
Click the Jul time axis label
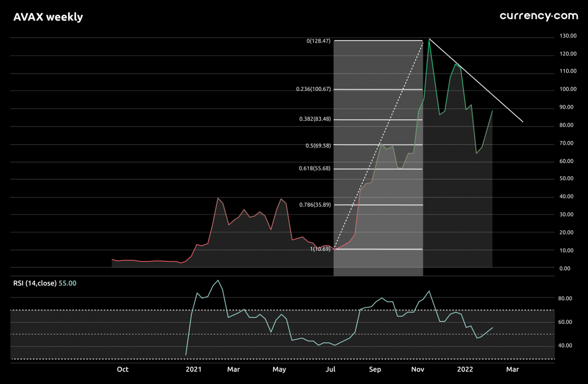[x=330, y=369]
